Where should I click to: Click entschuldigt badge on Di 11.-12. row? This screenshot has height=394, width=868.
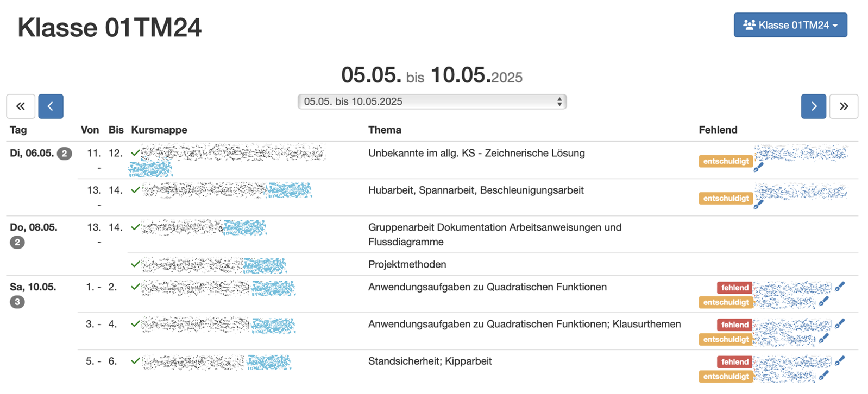tap(725, 161)
